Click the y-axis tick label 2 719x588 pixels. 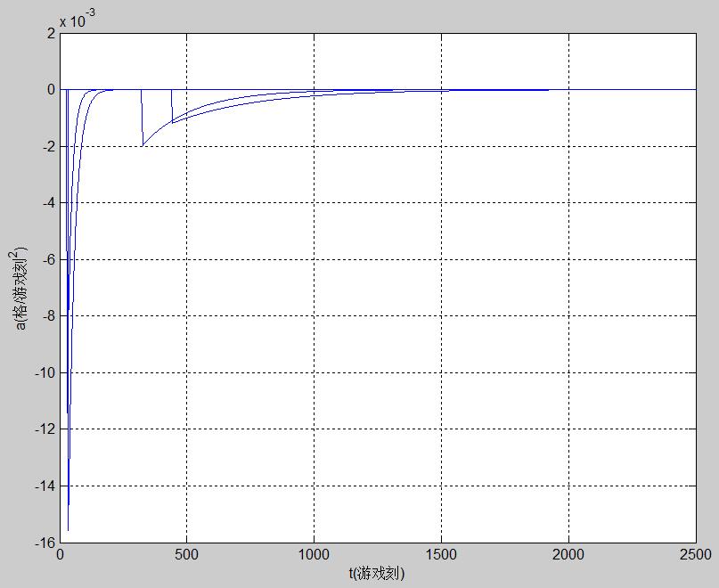tap(51, 34)
